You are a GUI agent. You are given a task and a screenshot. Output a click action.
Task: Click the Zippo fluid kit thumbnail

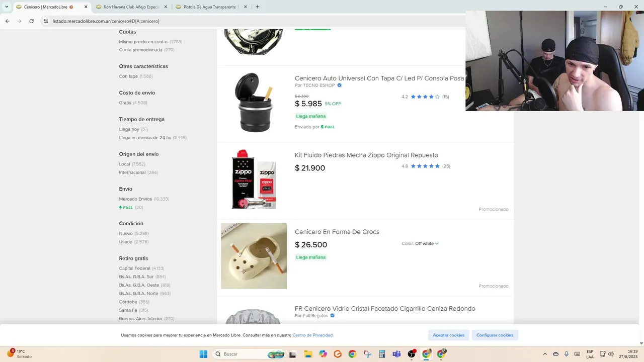254,179
